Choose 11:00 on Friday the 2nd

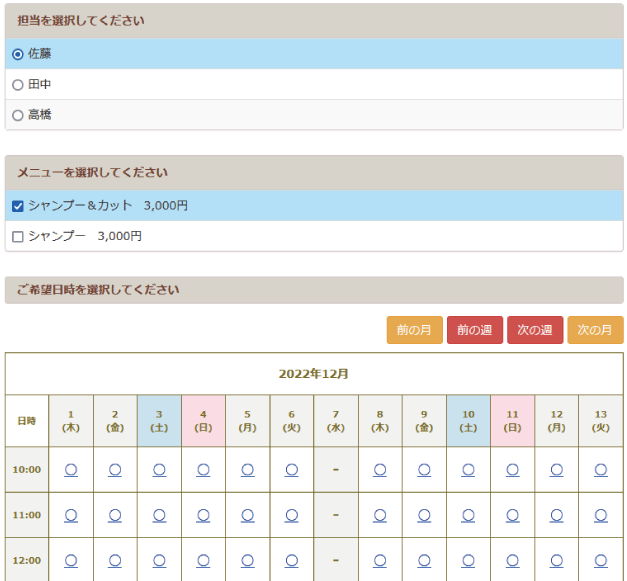(x=115, y=515)
